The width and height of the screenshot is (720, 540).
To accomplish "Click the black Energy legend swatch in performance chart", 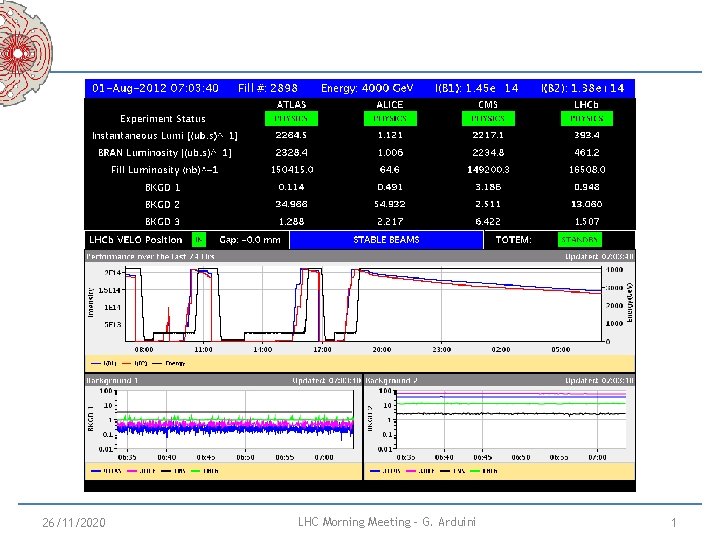I will click(x=157, y=364).
